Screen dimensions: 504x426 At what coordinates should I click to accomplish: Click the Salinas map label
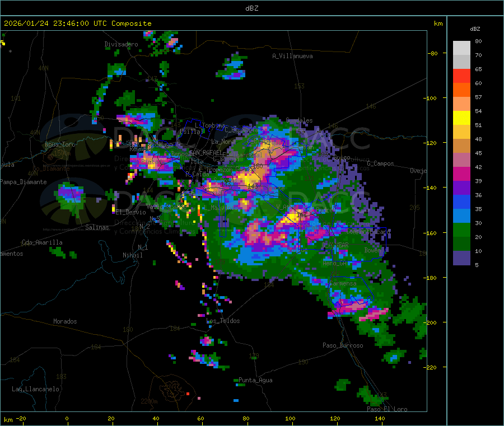97,227
